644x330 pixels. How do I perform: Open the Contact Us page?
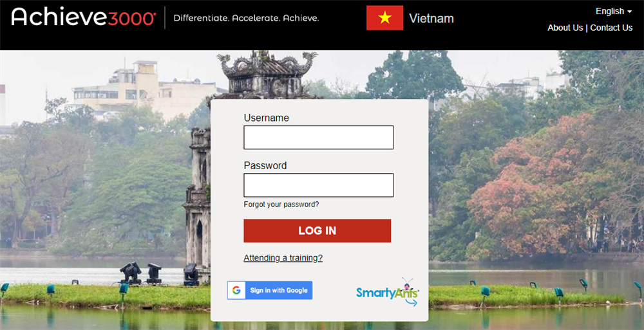click(x=611, y=28)
